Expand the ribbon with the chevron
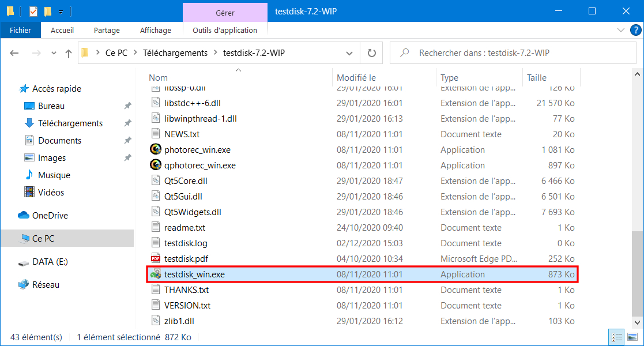Image resolution: width=644 pixels, height=346 pixels. (621, 30)
